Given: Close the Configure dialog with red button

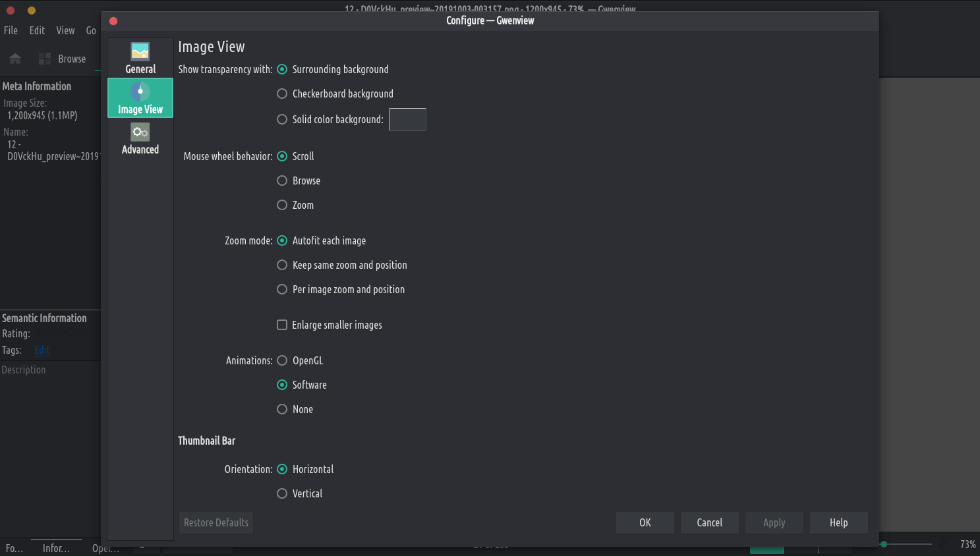Looking at the screenshot, I should point(113,21).
